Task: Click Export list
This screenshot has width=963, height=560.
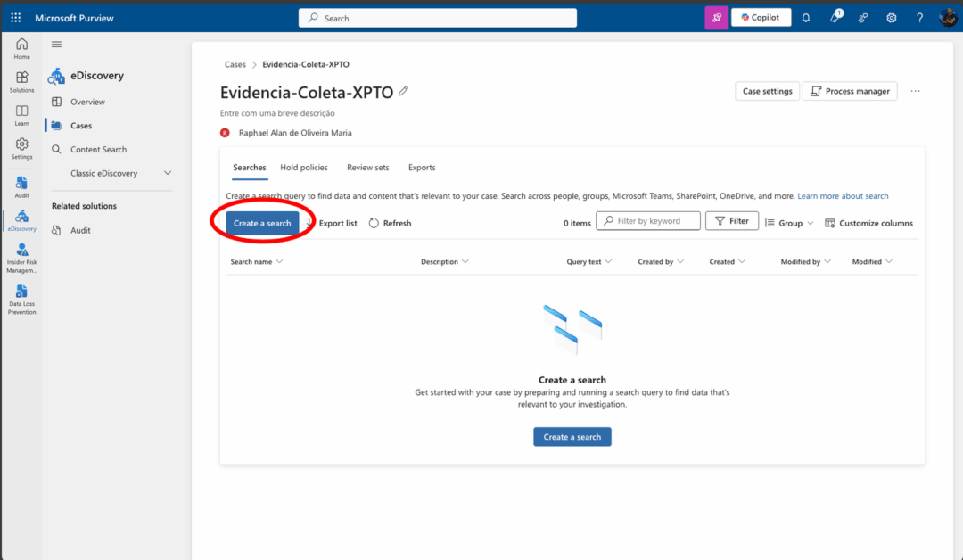Action: tap(333, 223)
